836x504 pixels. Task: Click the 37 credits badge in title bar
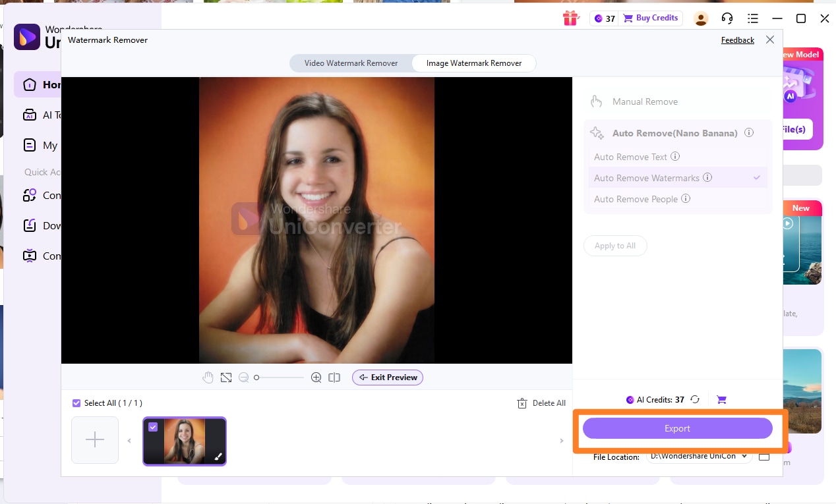pyautogui.click(x=605, y=18)
